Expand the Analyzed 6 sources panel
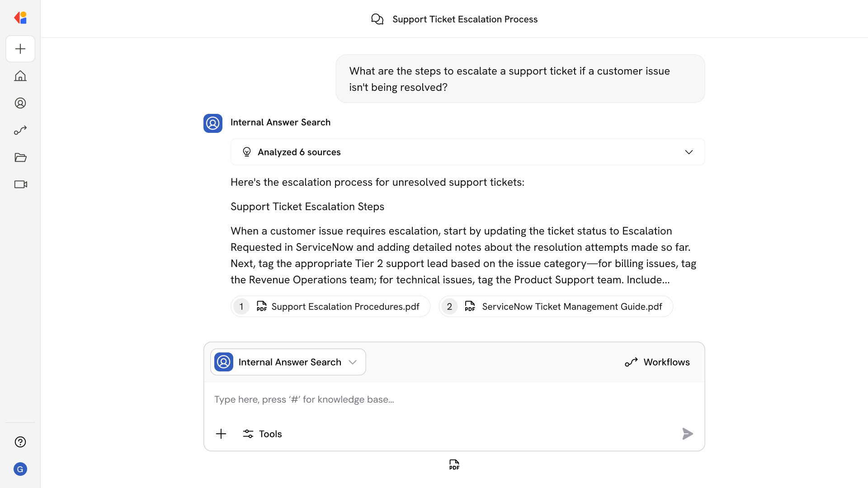The height and width of the screenshot is (488, 868). pyautogui.click(x=467, y=152)
